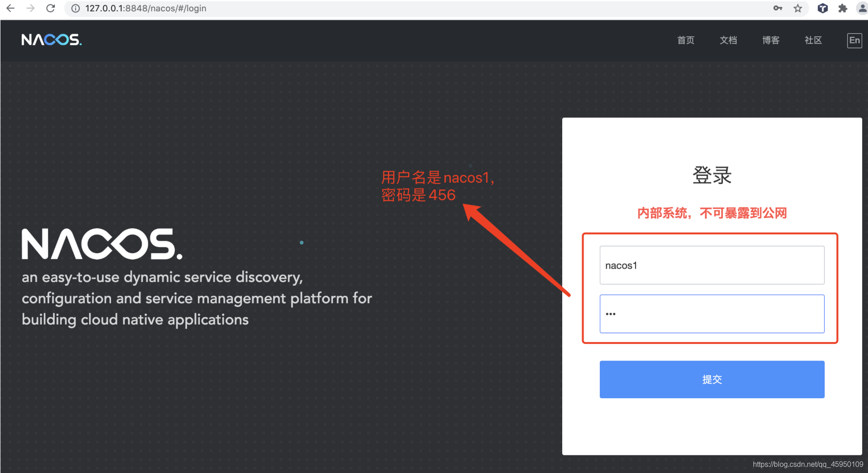Open saved passwords key icon
Viewport: 868px width, 473px height.
coord(778,8)
